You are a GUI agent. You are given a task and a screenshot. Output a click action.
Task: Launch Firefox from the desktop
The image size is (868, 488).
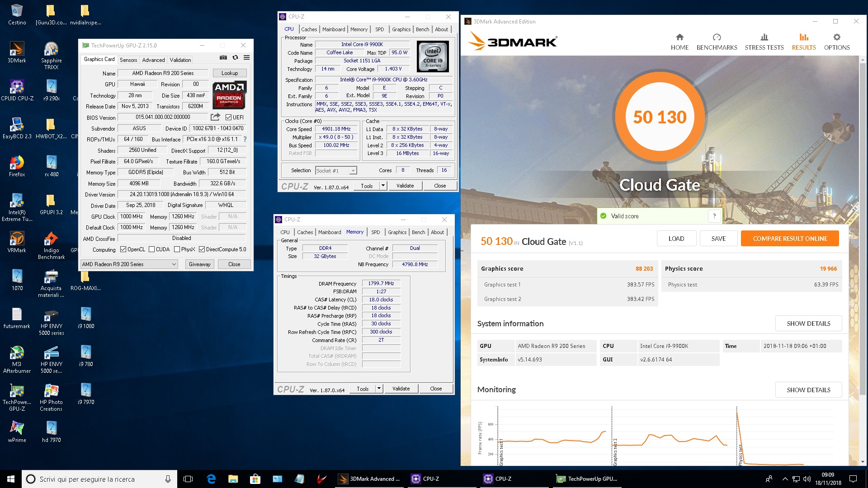click(x=17, y=166)
